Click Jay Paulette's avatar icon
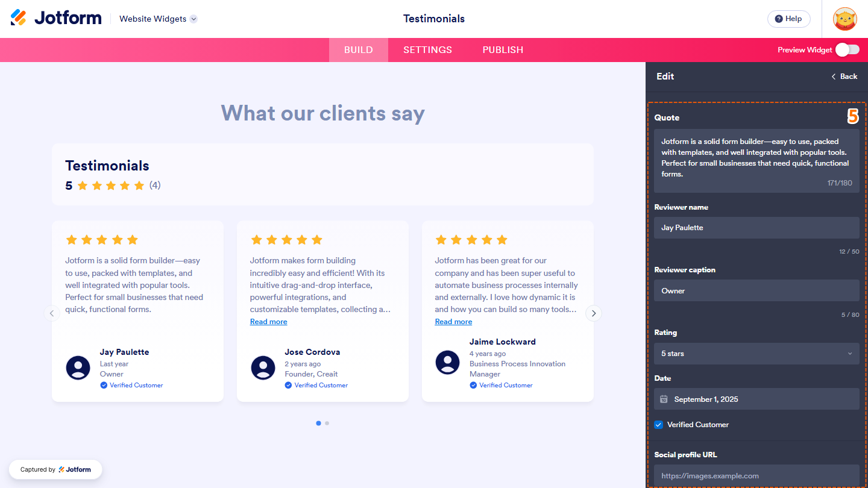This screenshot has height=488, width=868. [78, 368]
